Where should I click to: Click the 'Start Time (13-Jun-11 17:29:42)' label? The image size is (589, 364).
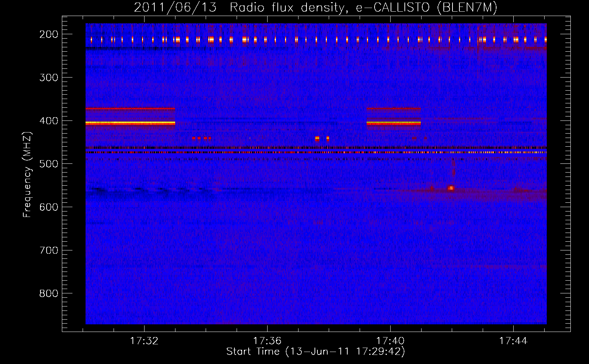coord(316,352)
